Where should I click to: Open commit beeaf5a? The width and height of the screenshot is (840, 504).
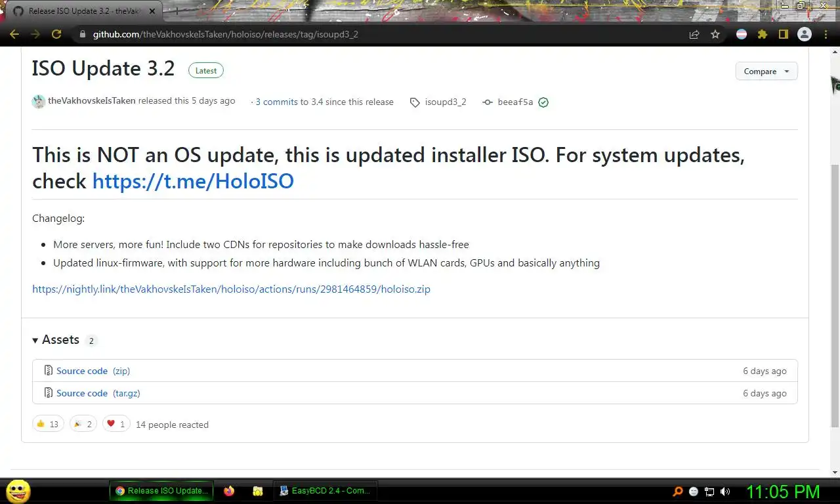click(x=515, y=102)
